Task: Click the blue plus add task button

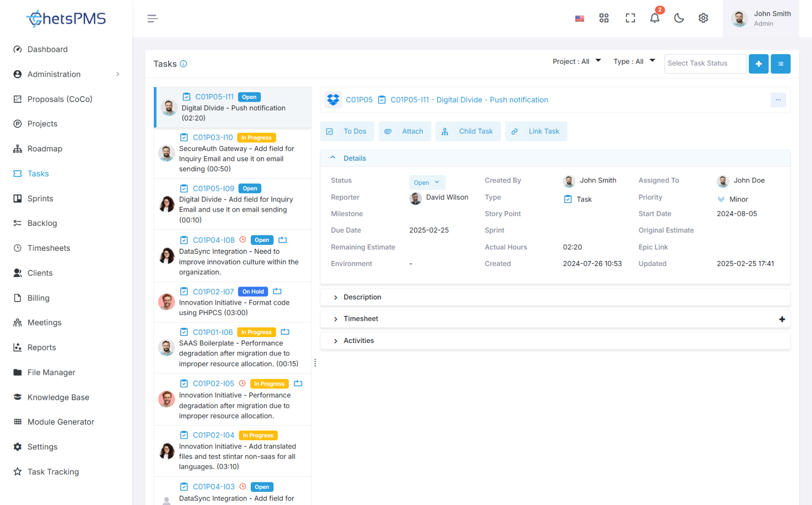Action: click(758, 64)
